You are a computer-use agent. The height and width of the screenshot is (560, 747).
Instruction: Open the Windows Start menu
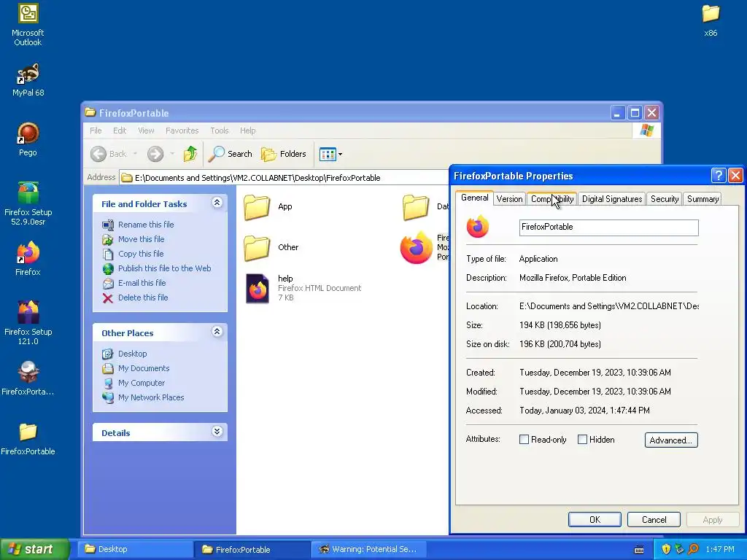point(34,549)
